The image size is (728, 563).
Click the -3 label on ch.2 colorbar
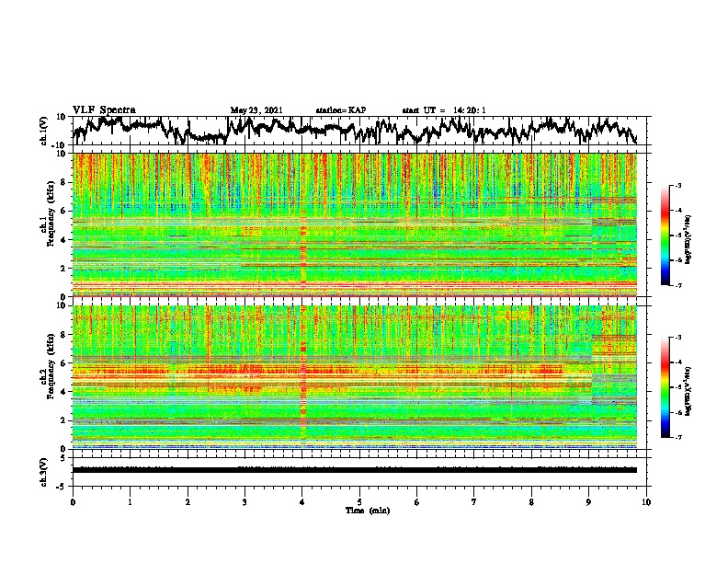click(x=678, y=338)
